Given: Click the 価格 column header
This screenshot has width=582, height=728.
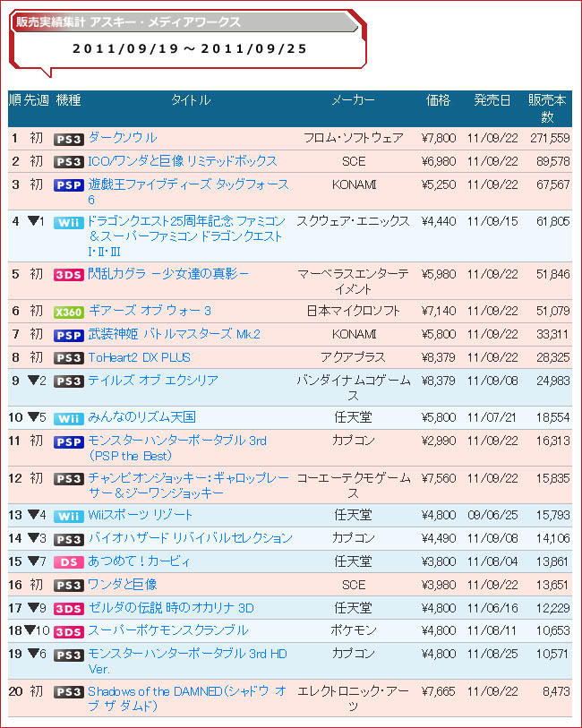Looking at the screenshot, I should click(x=438, y=99).
